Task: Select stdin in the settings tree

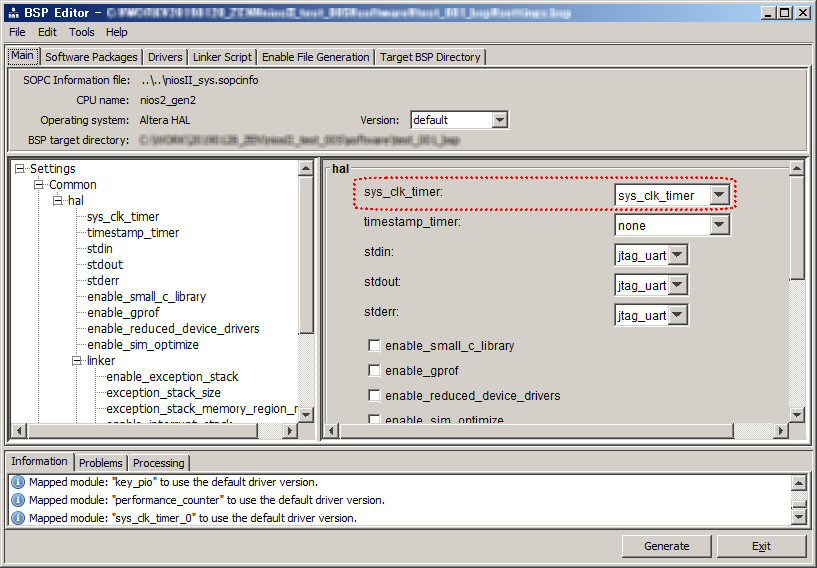Action: coord(100,249)
